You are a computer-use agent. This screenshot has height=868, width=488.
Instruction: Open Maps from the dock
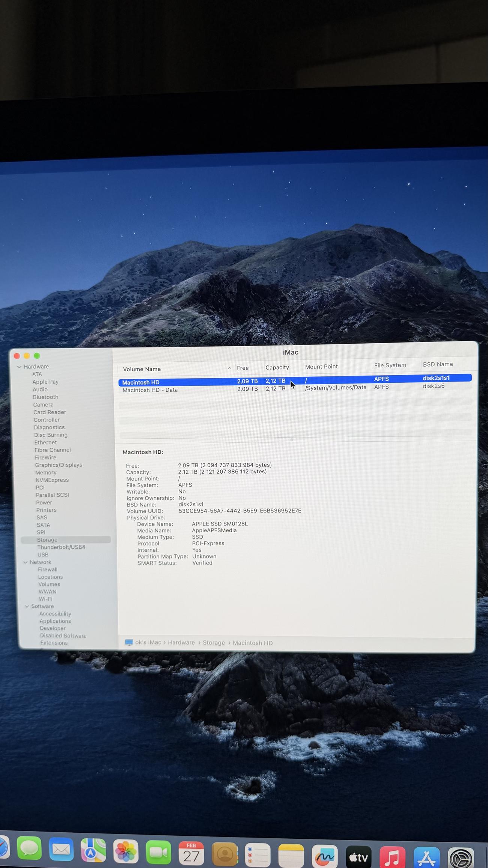coord(93,850)
